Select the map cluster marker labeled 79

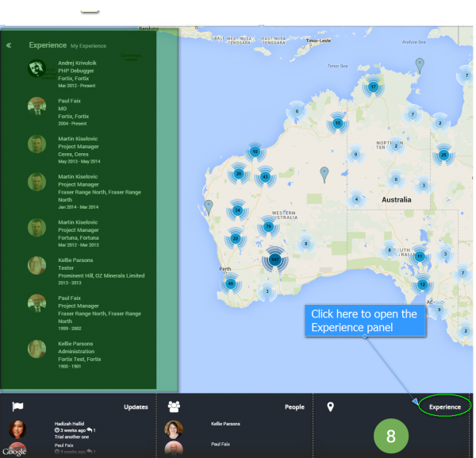[268, 227]
